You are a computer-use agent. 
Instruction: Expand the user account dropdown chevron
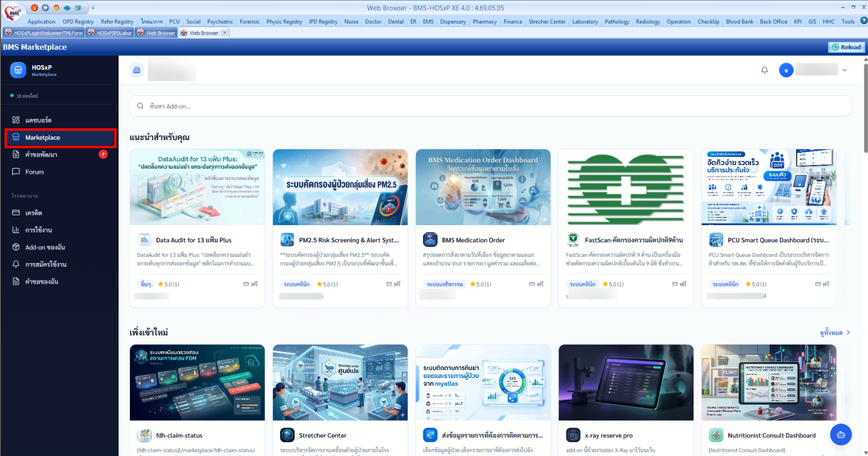pyautogui.click(x=844, y=70)
